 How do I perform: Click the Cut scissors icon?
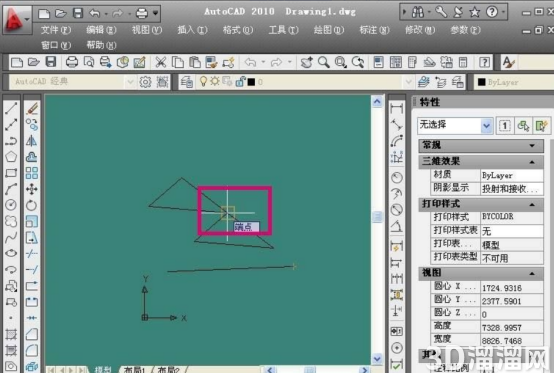[161, 63]
